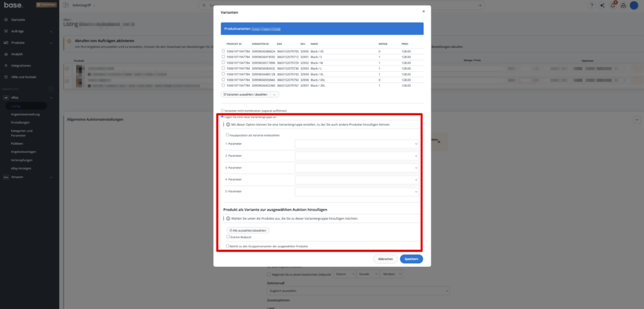Image resolution: width=644 pixels, height=309 pixels.
Task: Click the base. logo in sidebar
Action: click(x=14, y=5)
